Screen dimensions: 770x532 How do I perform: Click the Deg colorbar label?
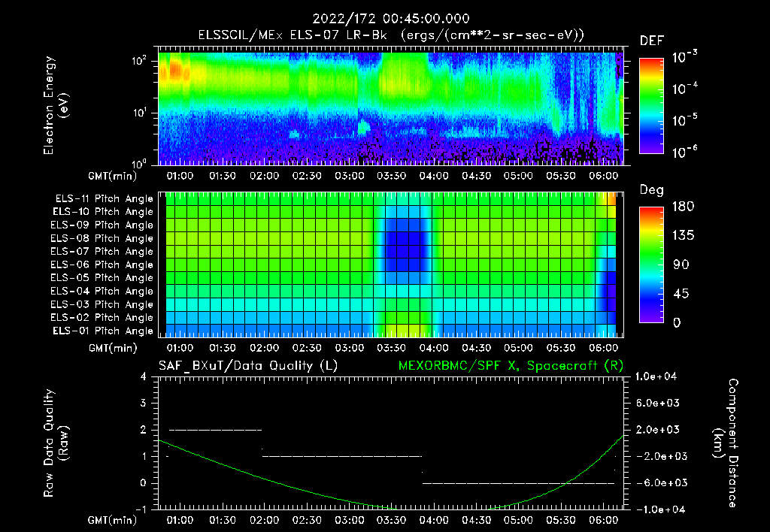click(652, 190)
